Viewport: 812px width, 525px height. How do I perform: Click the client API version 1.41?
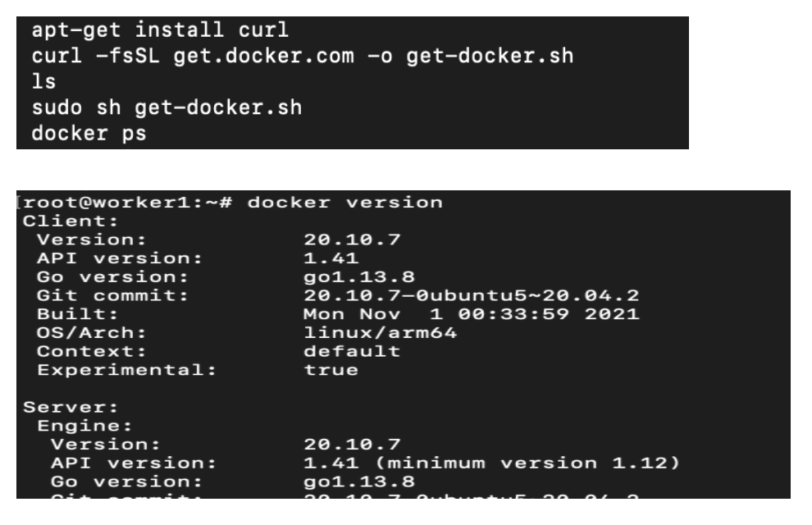331,258
